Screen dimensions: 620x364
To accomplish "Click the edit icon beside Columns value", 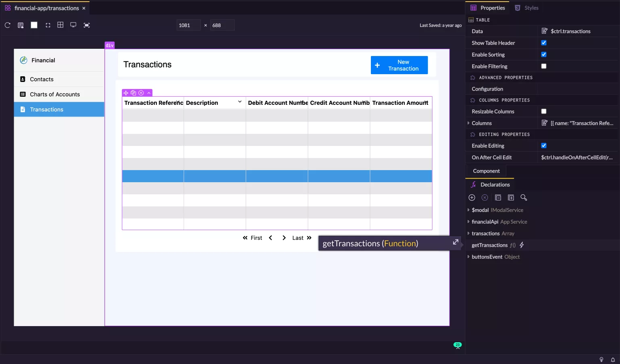I will 545,123.
